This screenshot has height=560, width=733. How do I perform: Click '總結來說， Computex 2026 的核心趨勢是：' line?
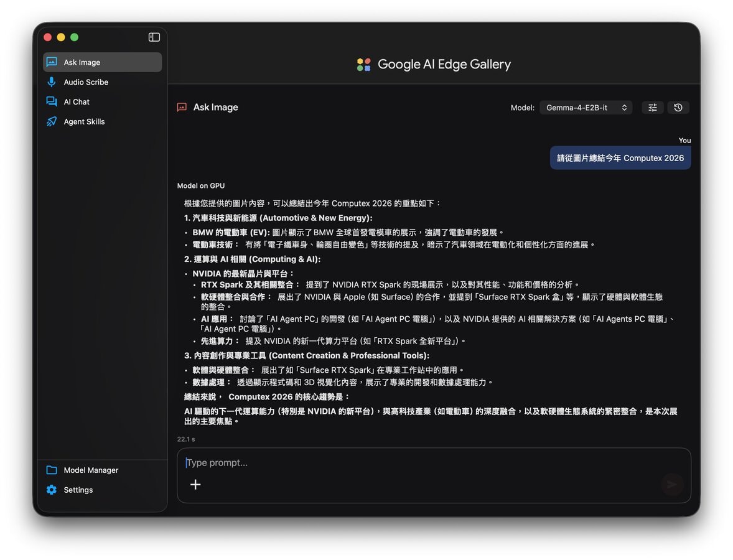(267, 396)
